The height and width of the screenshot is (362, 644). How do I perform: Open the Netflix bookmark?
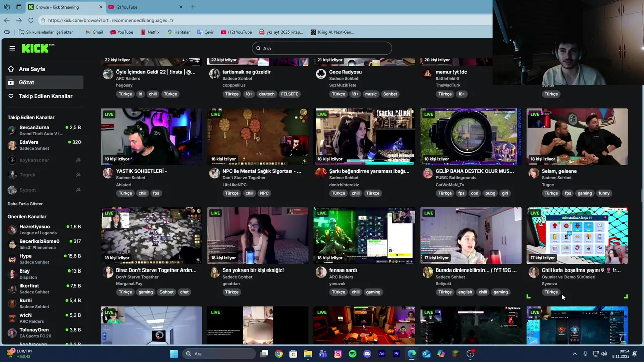coord(150,32)
